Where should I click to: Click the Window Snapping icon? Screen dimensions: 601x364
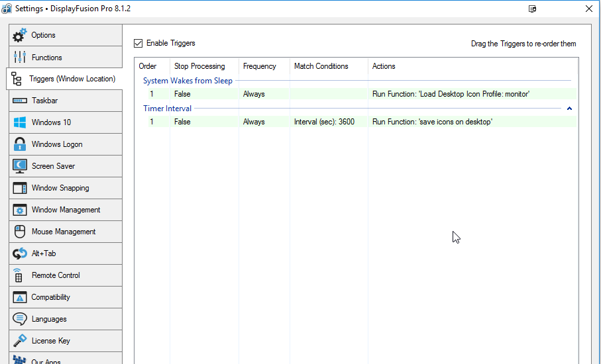20,188
